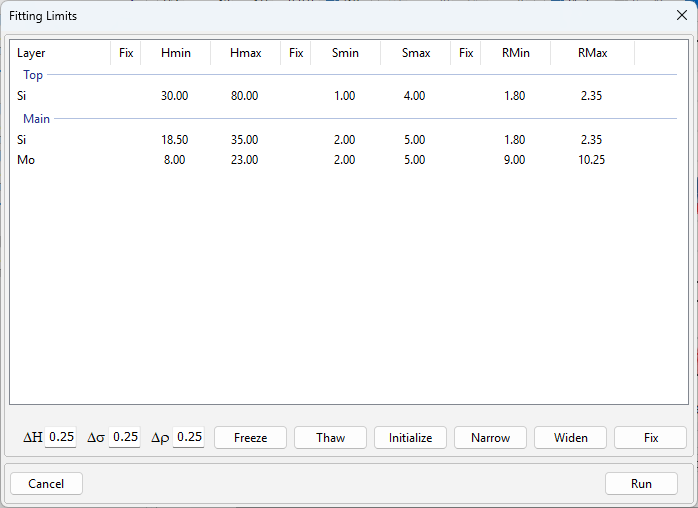Click Mo Smax value 5.00
This screenshot has height=508, width=698.
(414, 160)
